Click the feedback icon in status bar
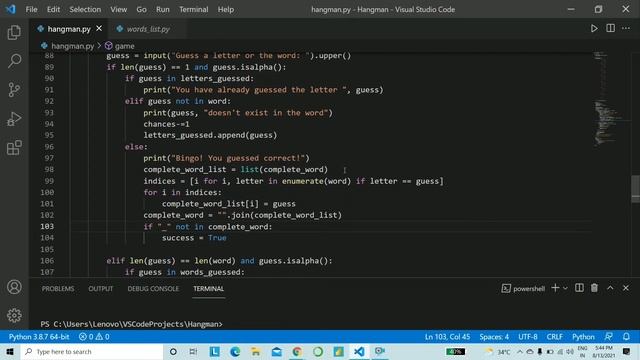This screenshot has width=640, height=360. [609, 337]
